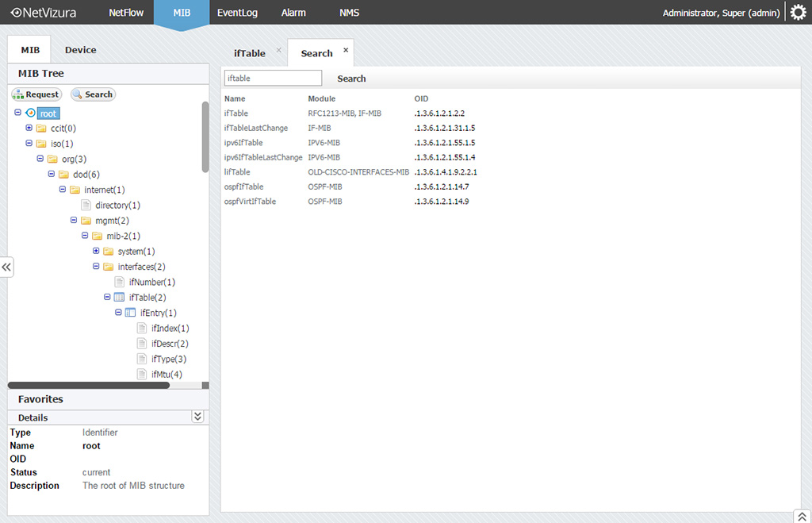Open the Alarm menu

(293, 13)
